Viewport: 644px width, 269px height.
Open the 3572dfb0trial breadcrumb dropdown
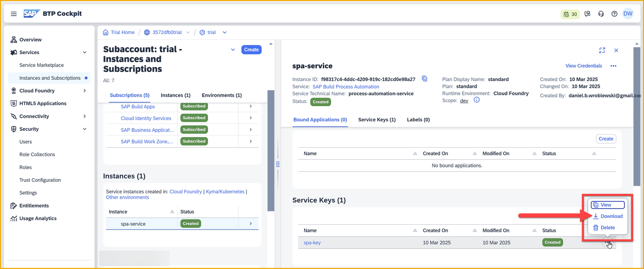(188, 32)
